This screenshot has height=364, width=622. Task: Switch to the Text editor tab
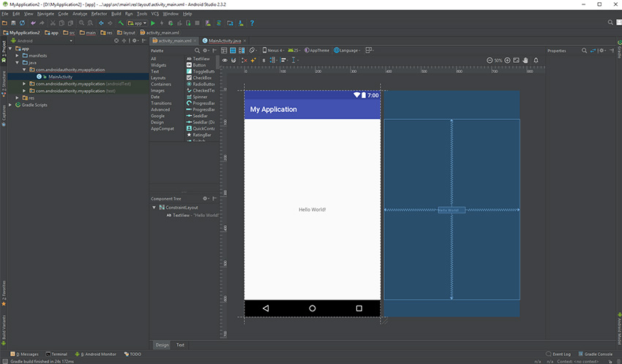tap(180, 345)
